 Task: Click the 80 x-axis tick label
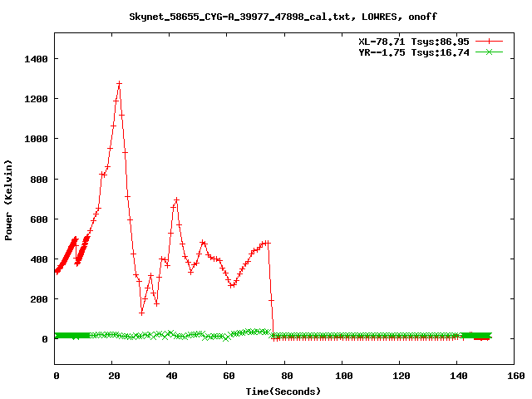pos(287,376)
